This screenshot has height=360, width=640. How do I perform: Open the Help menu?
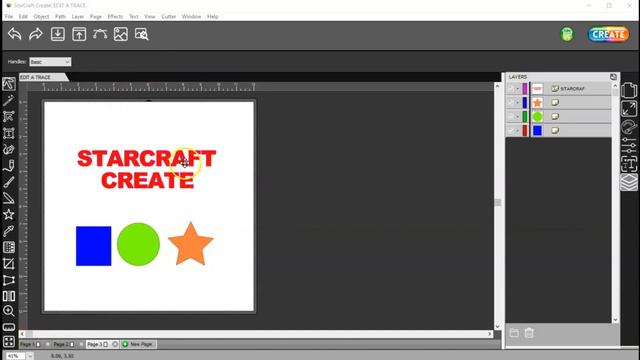[212, 16]
